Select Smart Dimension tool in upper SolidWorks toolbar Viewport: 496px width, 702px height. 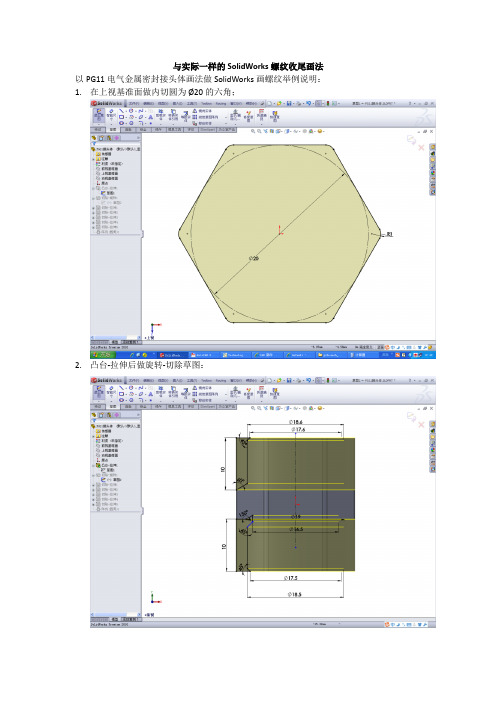(x=111, y=115)
